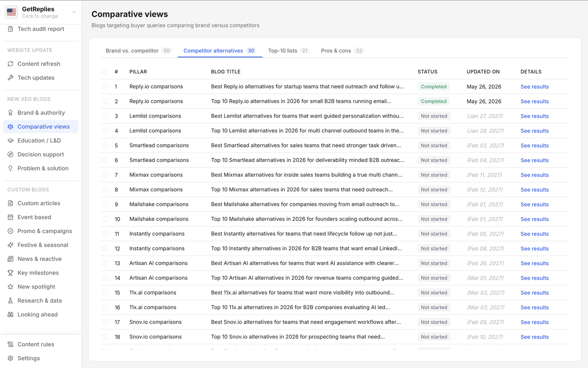Click the Problem & solution bulb icon
588x368 pixels.
point(11,168)
